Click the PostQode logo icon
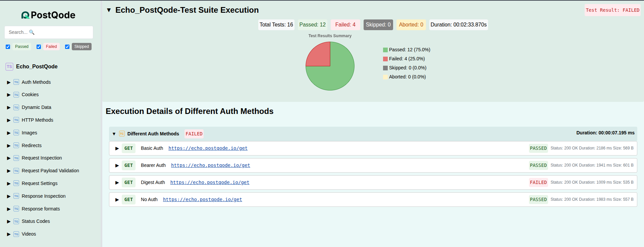Viewport: 644px width, 247px height. (25, 15)
